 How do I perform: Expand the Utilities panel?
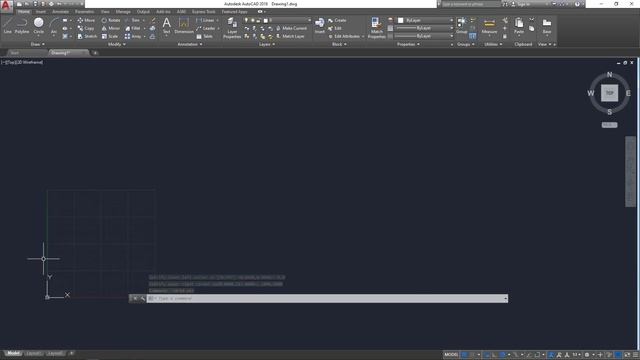pos(493,44)
